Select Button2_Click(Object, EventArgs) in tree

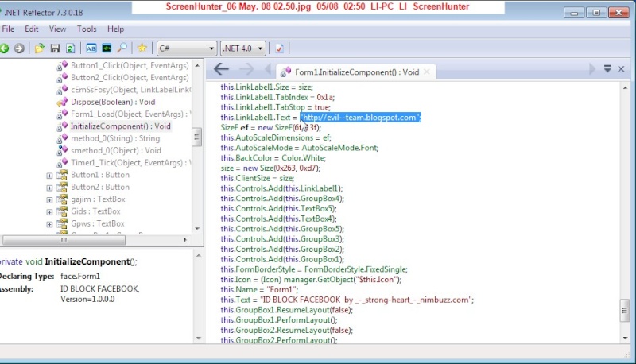click(130, 77)
